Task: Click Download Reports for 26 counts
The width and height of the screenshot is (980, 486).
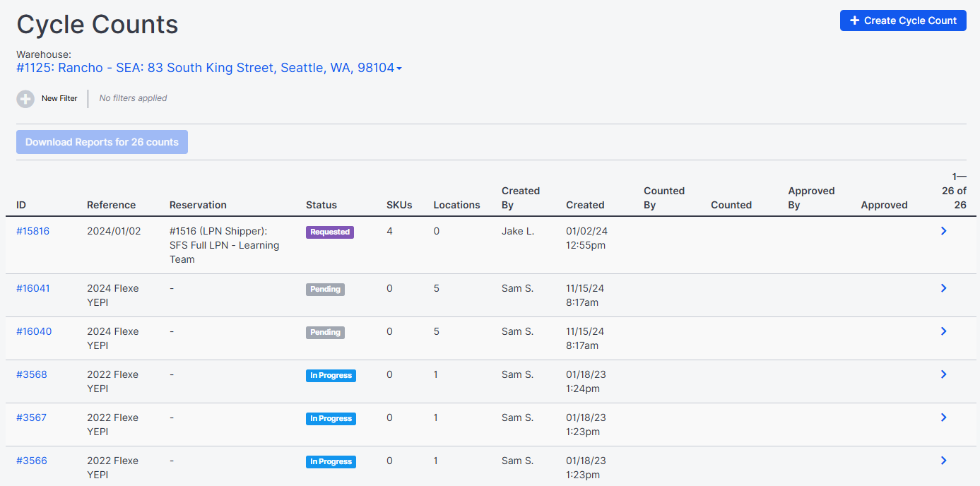Action: click(x=102, y=142)
